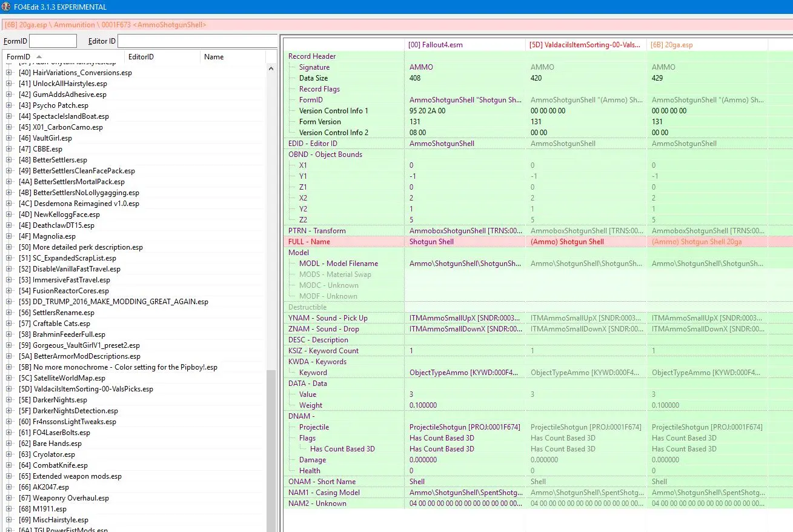Select [5E] DarkerNights.esp in the tree
The height and width of the screenshot is (532, 793).
coord(53,400)
